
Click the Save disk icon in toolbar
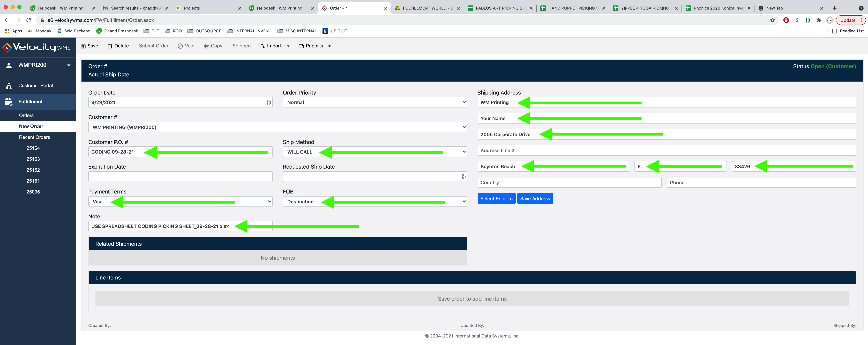pyautogui.click(x=83, y=46)
